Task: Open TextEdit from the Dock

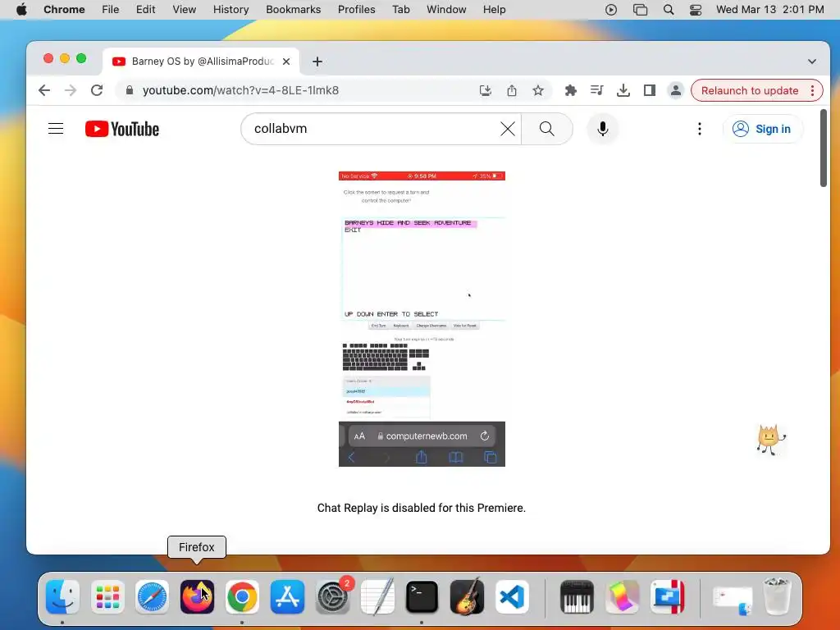Action: (377, 597)
